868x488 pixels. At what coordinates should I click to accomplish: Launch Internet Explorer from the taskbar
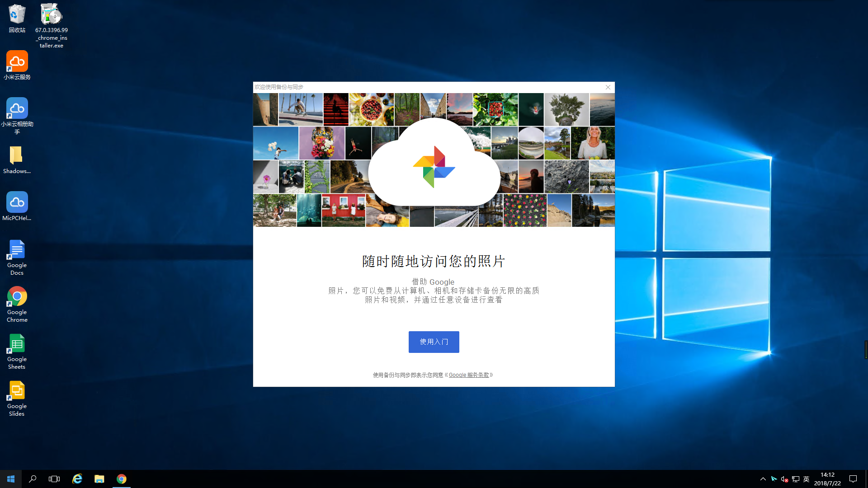tap(77, 479)
